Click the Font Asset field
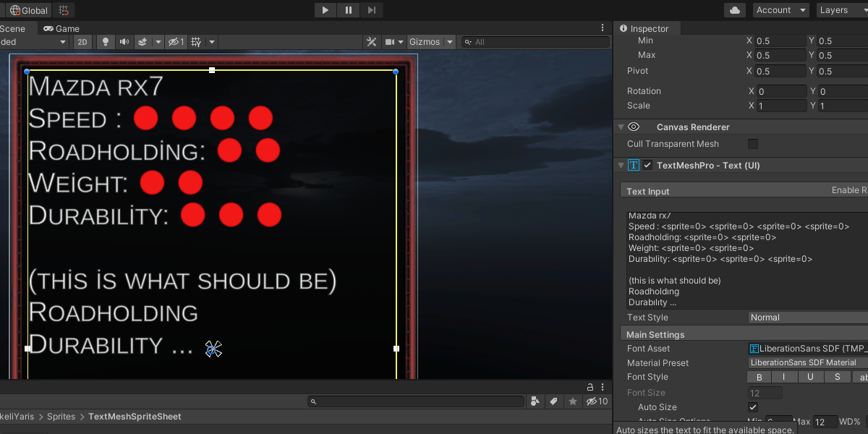 tap(808, 349)
